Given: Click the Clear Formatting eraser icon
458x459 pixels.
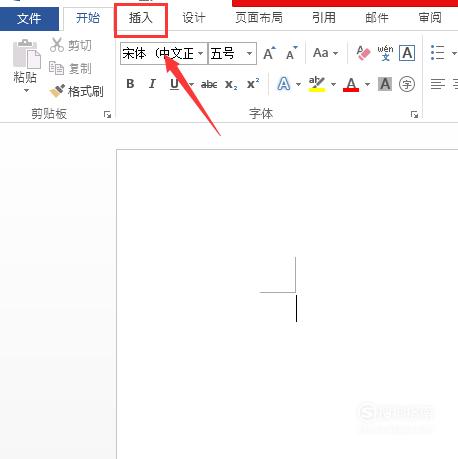Looking at the screenshot, I should pyautogui.click(x=363, y=53).
